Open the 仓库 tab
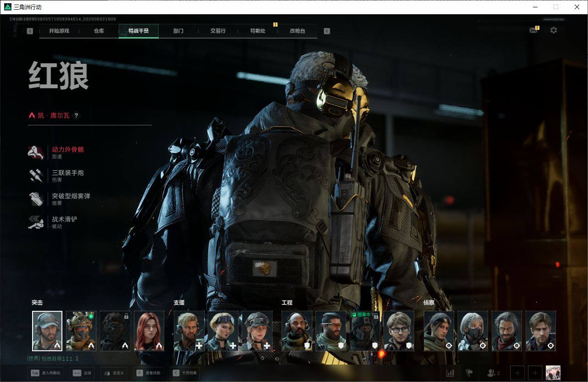Viewport: 588px width, 382px height. coord(99,31)
